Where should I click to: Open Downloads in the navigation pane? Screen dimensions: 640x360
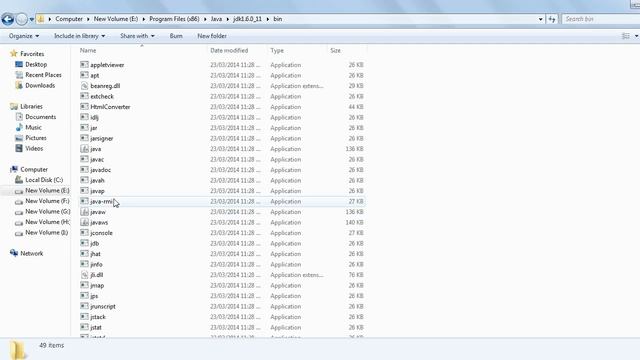(x=40, y=86)
